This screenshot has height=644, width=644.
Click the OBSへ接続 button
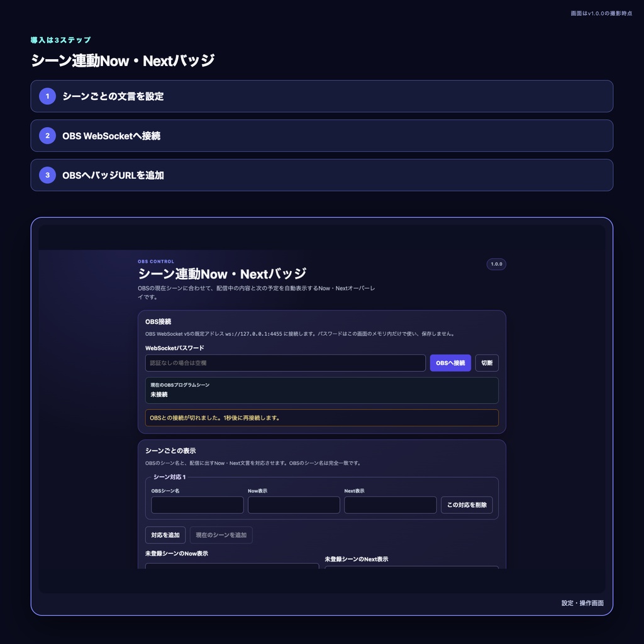(450, 363)
